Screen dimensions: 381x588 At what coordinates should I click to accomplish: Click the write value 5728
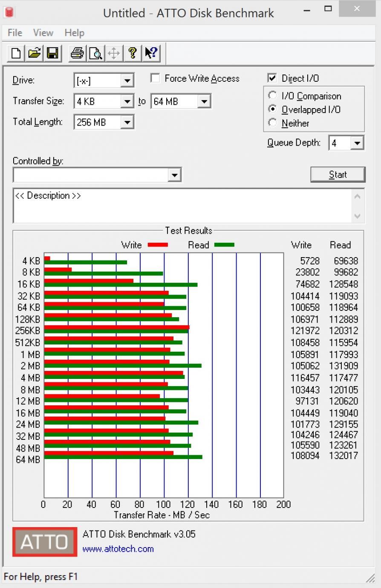310,261
